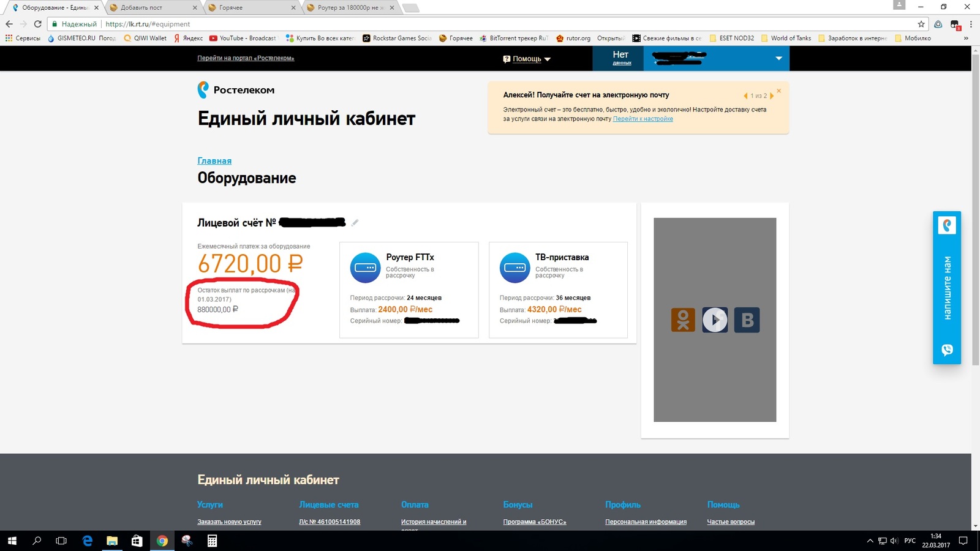Go back with the browser back arrow

(x=9, y=24)
